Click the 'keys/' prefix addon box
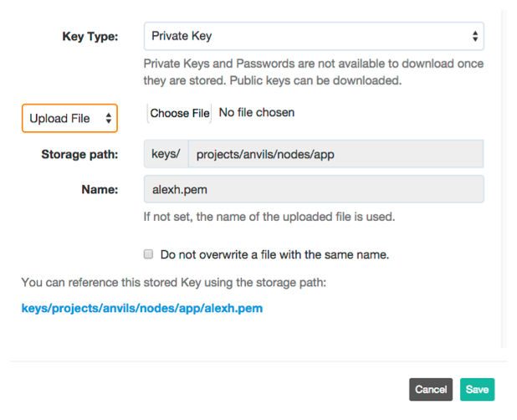Image resolution: width=517 pixels, height=420 pixels. [x=166, y=154]
